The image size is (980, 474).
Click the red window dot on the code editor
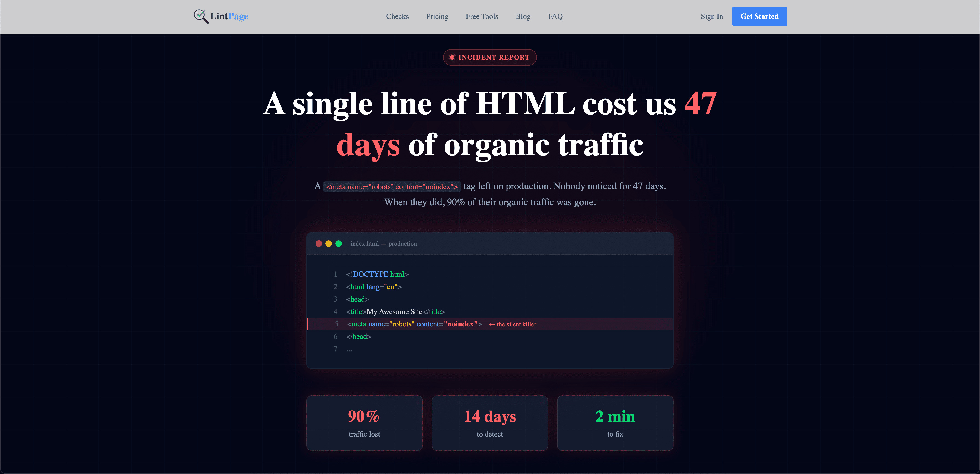click(319, 244)
